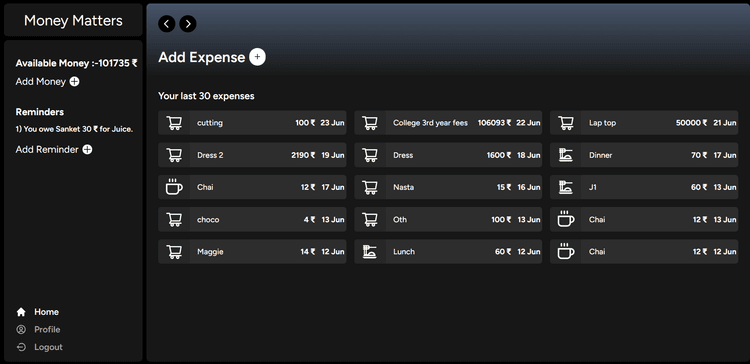Click the food icon on Lunch expense
Image resolution: width=750 pixels, height=364 pixels.
(x=370, y=252)
